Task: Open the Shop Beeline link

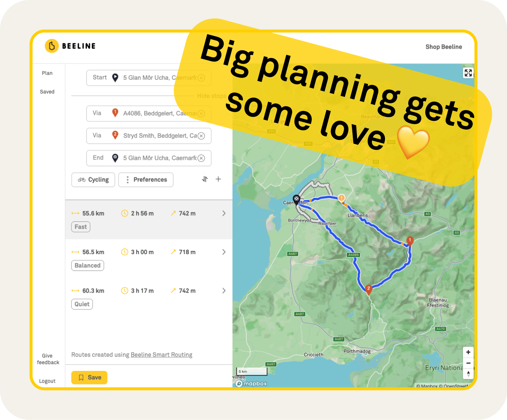Action: (x=443, y=47)
